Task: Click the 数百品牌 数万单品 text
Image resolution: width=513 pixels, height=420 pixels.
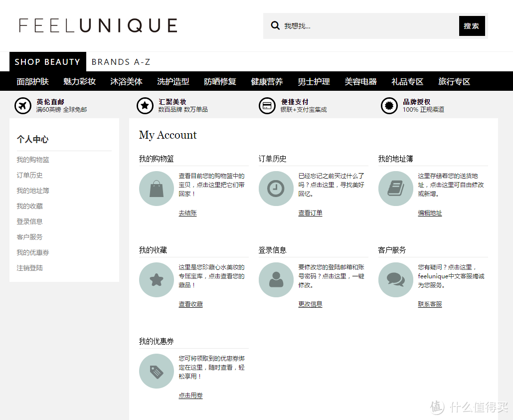Action: (x=183, y=110)
